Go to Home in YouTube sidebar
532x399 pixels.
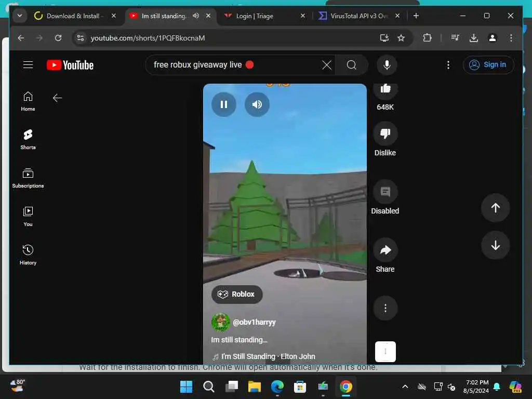[x=28, y=101]
